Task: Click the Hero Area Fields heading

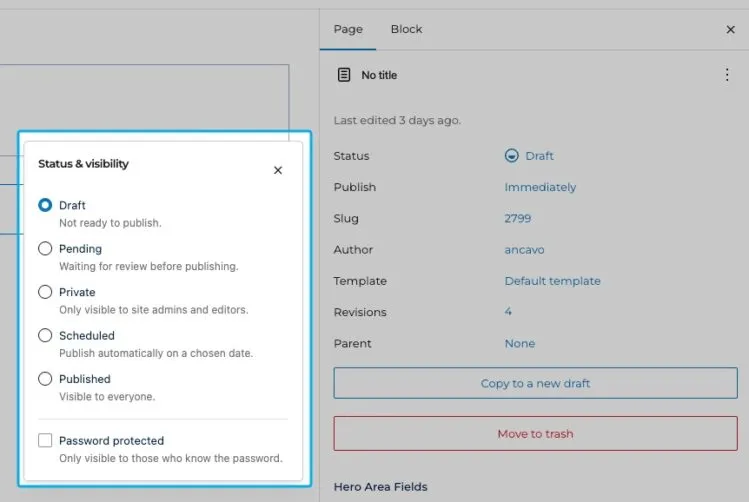Action: click(381, 487)
